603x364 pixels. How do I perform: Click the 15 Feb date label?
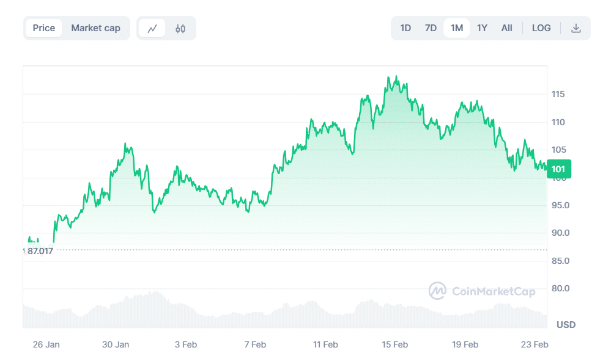click(394, 344)
